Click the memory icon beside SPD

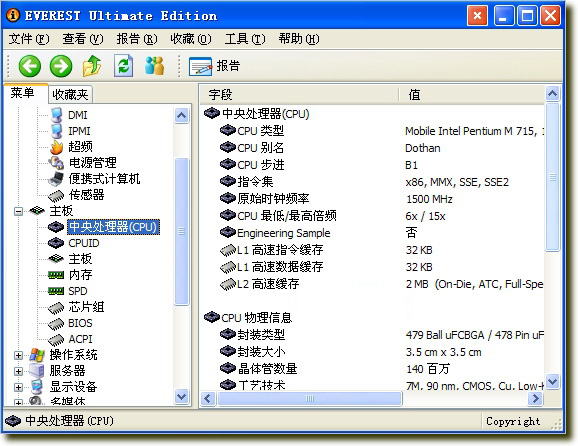(56, 291)
